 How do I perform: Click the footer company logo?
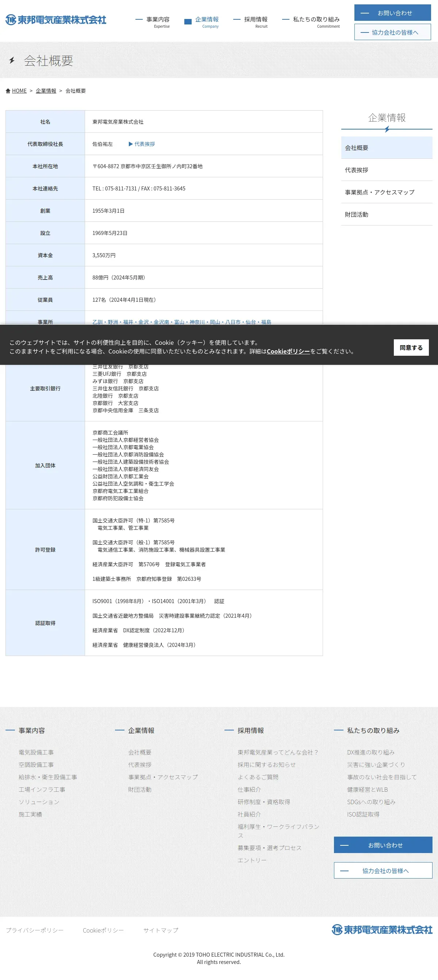(382, 929)
